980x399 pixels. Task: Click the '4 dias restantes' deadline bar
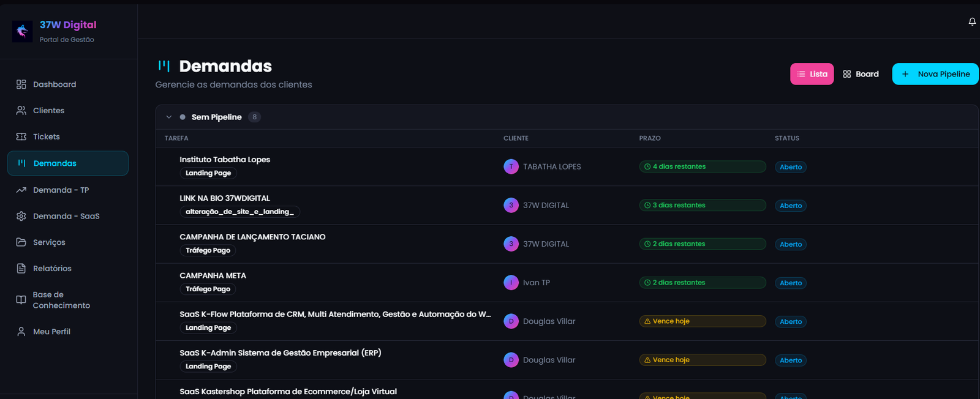coord(702,166)
